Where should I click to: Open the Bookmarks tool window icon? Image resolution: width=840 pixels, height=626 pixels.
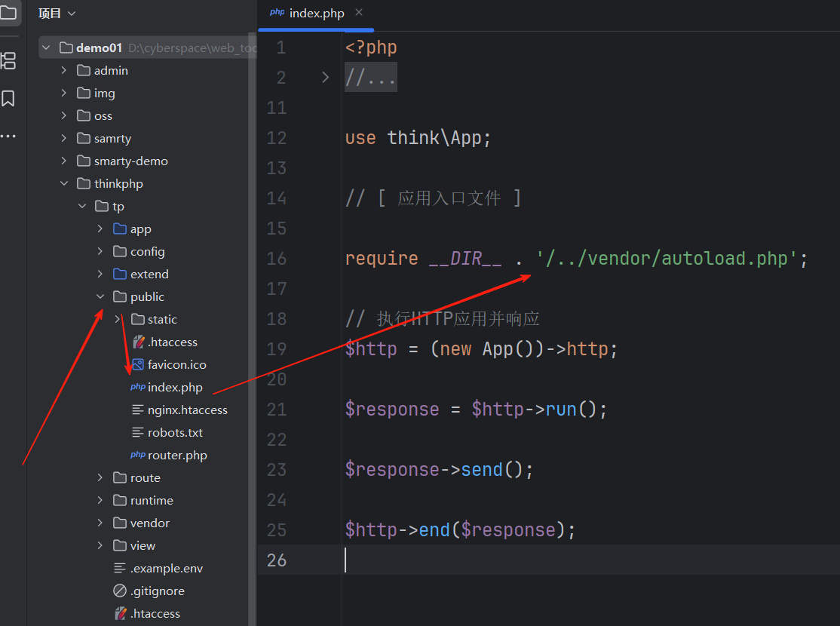click(x=8, y=98)
